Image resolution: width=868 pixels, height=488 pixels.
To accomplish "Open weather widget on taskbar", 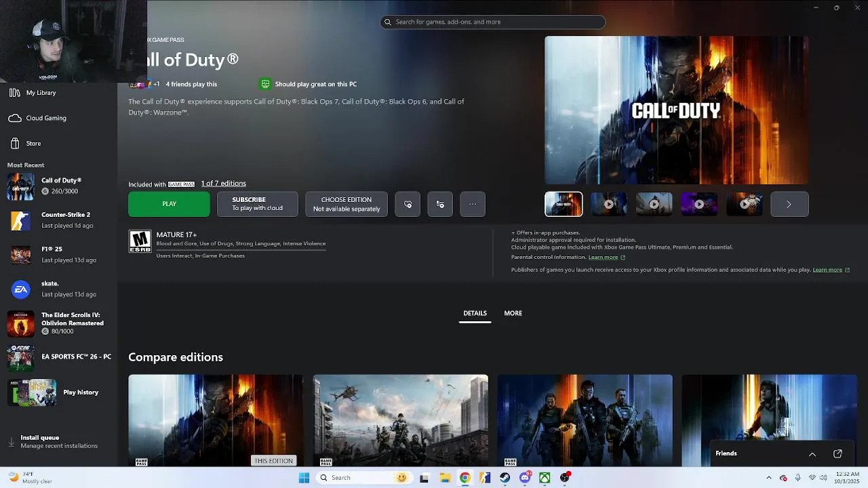I will pos(31,478).
